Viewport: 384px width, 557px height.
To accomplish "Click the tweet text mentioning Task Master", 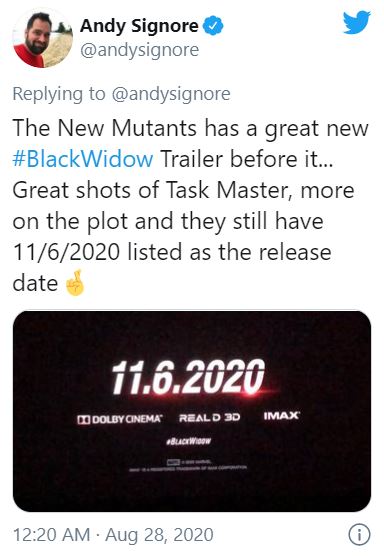I will click(183, 190).
